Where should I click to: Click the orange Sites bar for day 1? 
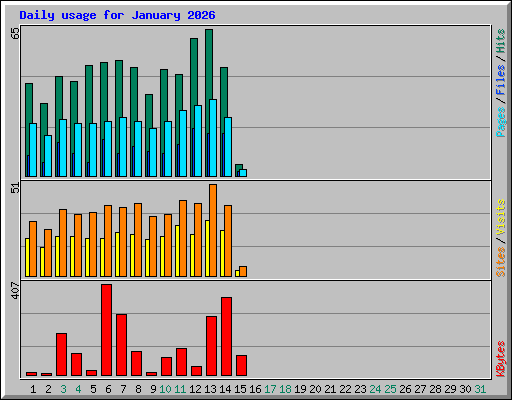(x=33, y=249)
